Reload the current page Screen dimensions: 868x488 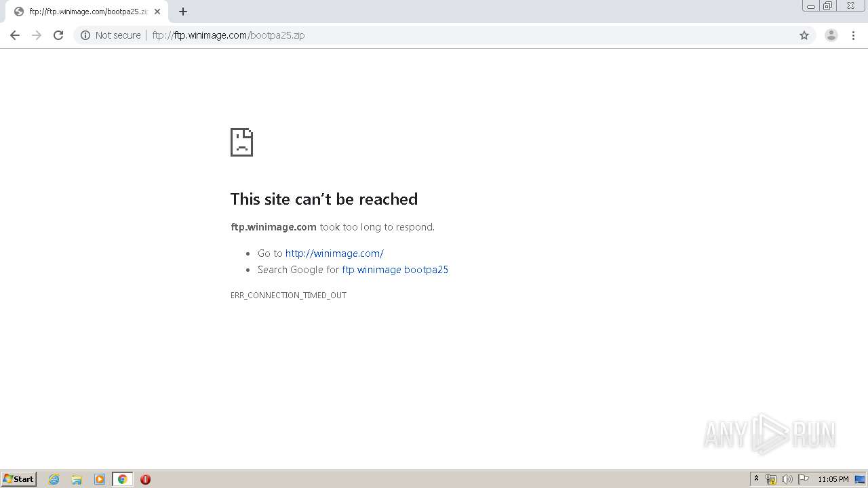click(x=58, y=35)
